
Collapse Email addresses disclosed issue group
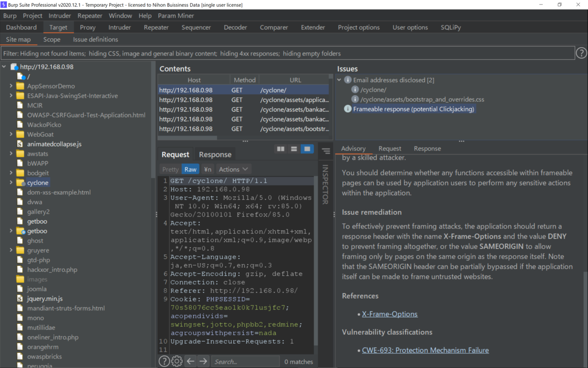[x=339, y=80]
